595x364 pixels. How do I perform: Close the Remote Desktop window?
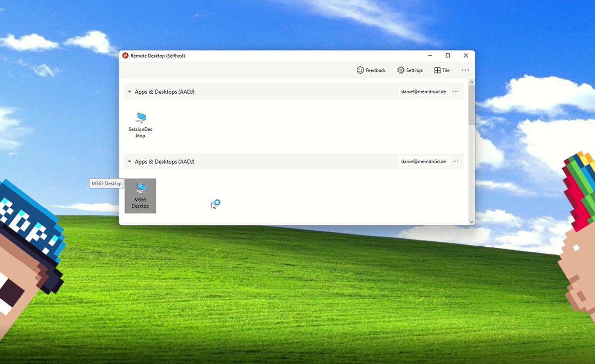coord(466,56)
